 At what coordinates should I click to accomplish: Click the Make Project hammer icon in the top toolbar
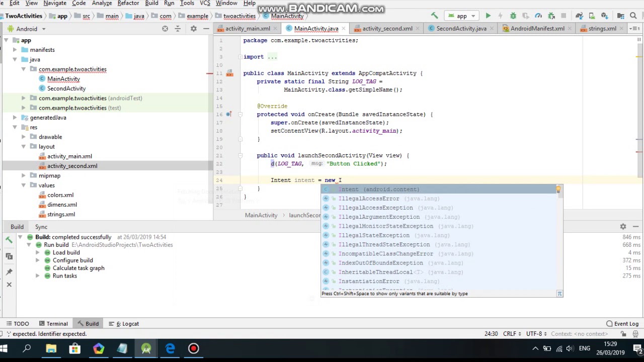(x=434, y=16)
